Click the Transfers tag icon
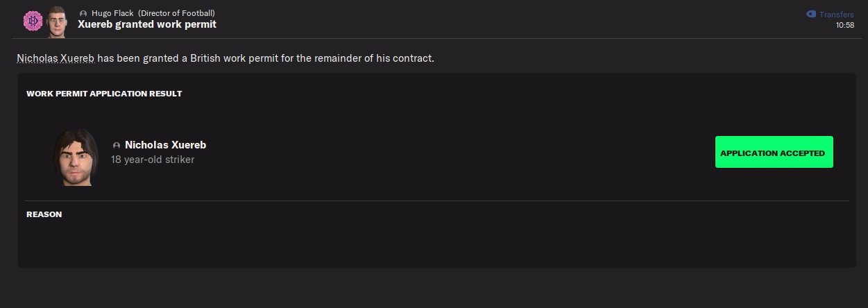The width and height of the screenshot is (868, 308). coord(811,14)
